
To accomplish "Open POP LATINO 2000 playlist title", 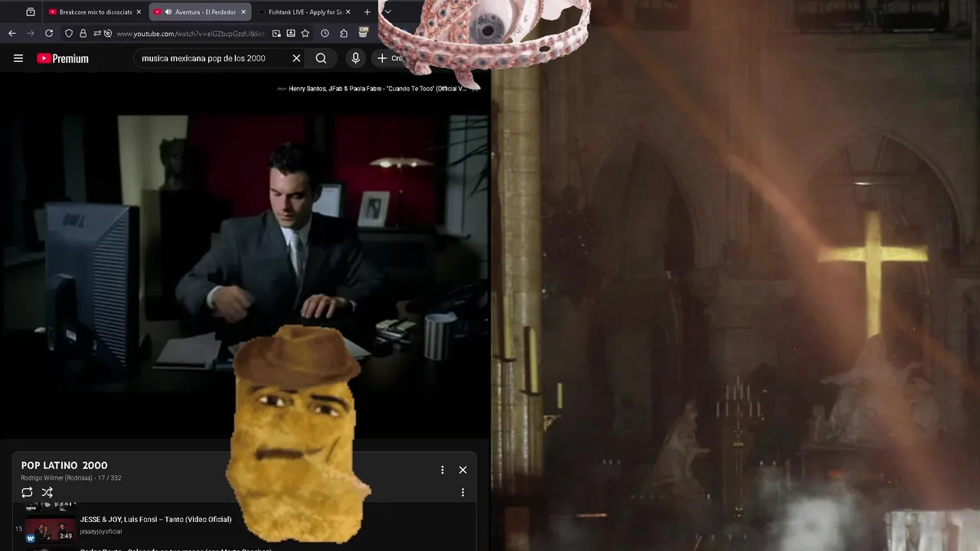I will point(64,465).
